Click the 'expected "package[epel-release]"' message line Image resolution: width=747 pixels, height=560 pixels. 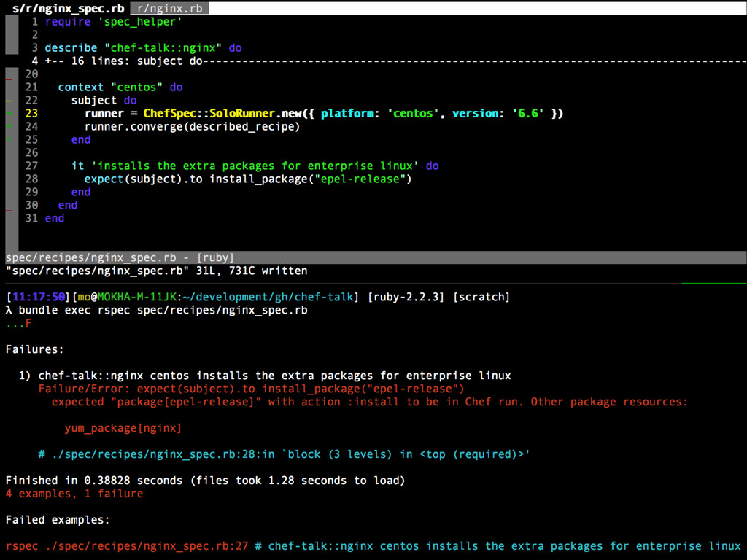pos(370,402)
